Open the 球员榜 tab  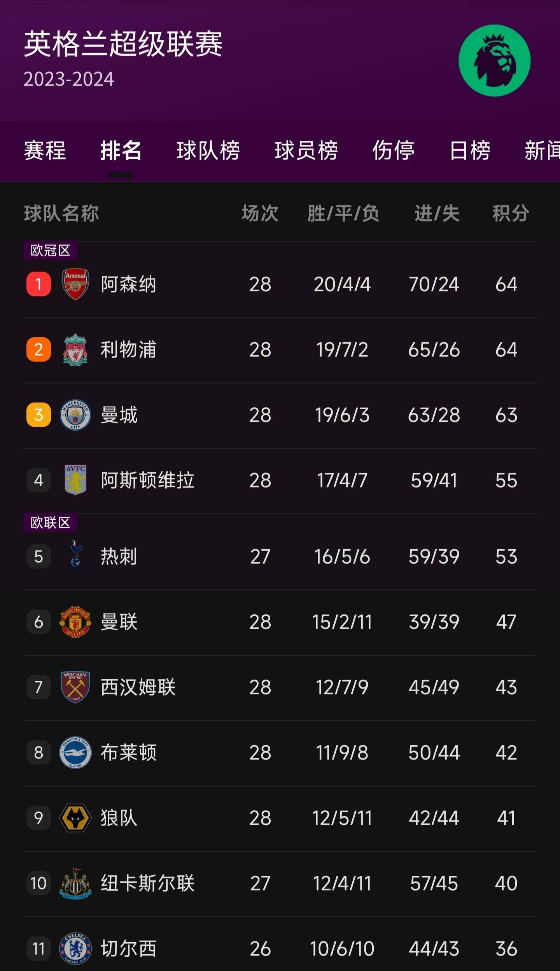tap(307, 152)
